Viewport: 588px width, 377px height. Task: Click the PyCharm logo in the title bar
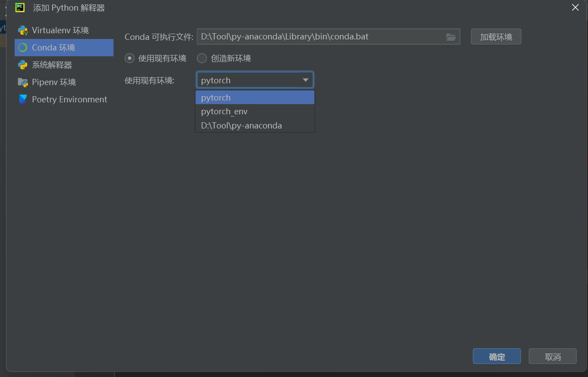[20, 8]
